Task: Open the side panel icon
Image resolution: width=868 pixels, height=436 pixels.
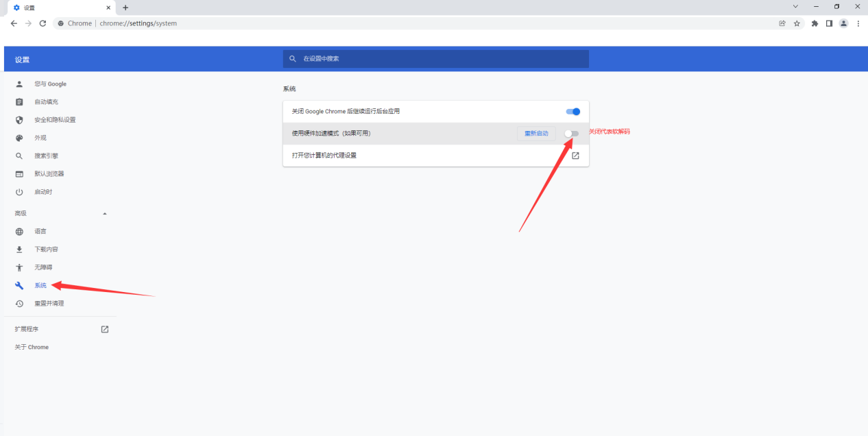Action: coord(829,23)
